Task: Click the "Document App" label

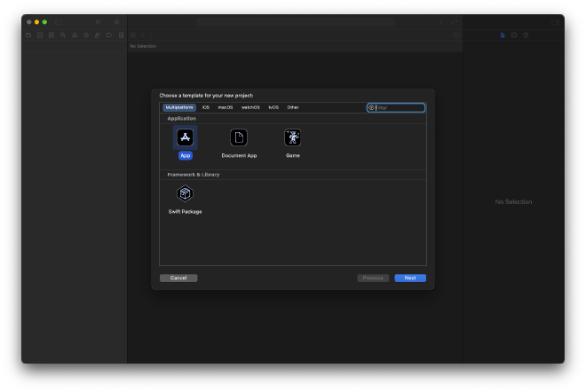Action: pyautogui.click(x=239, y=156)
